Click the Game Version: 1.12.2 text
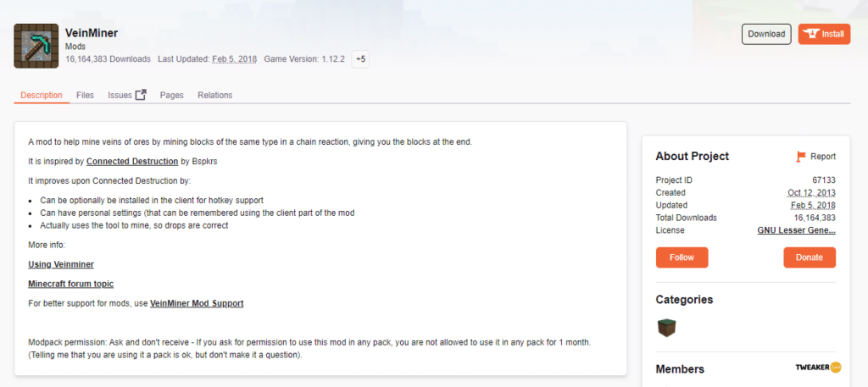The image size is (868, 387). (x=304, y=58)
